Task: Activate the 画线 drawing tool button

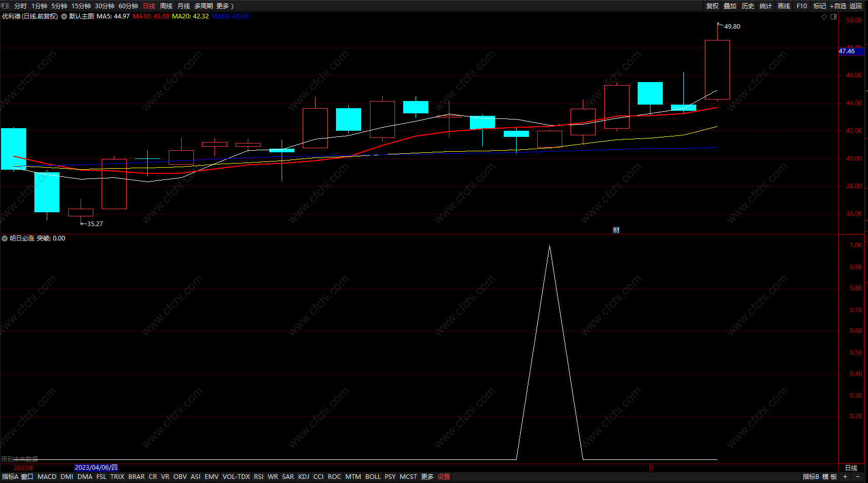Action: point(784,6)
